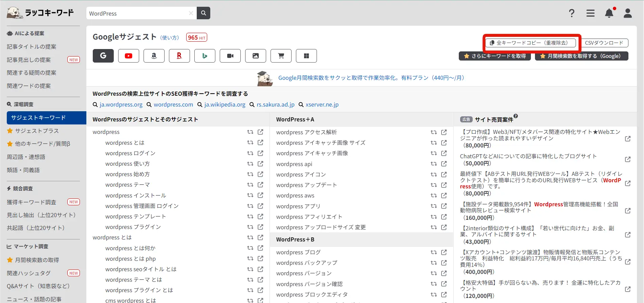Click keyword 'wordpress アクセス解析'
Image resolution: width=644 pixels, height=303 pixels.
(x=306, y=132)
